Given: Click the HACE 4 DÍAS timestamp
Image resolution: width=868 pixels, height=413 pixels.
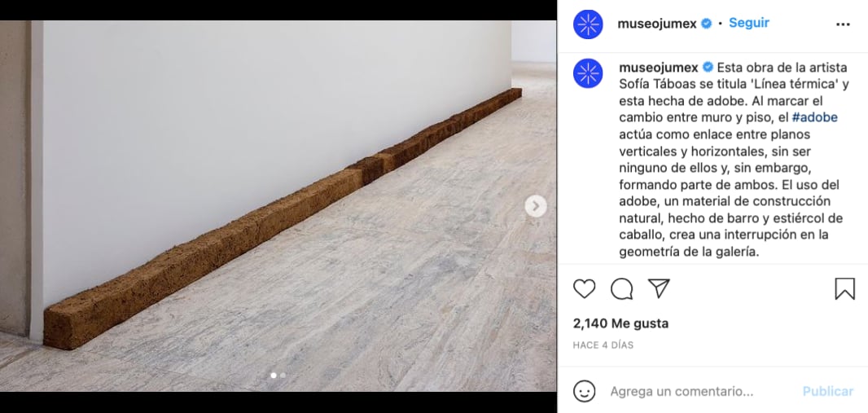Looking at the screenshot, I should tap(603, 345).
